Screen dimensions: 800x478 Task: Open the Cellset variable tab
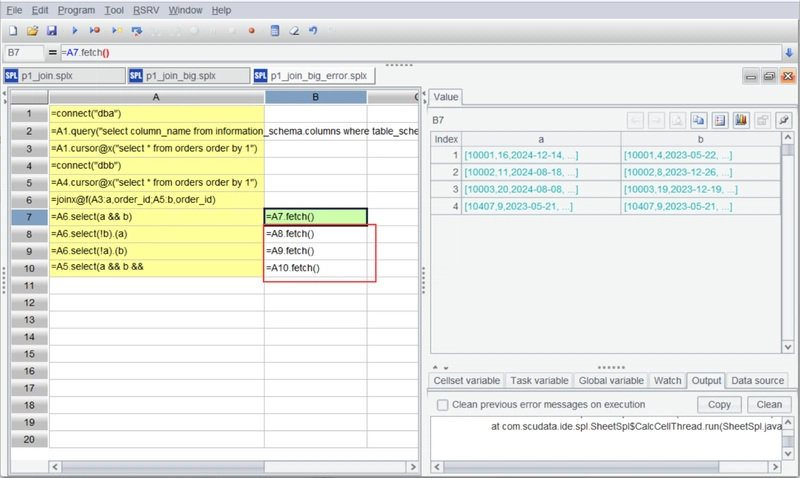pos(466,381)
